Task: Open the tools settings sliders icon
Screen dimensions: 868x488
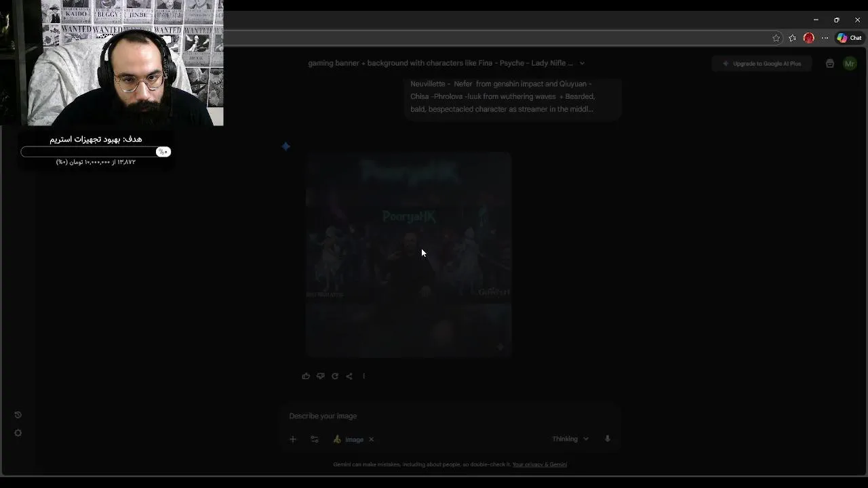Action: [315, 439]
